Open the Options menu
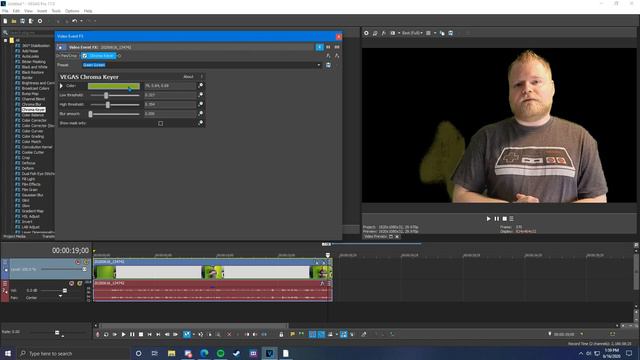 72,11
